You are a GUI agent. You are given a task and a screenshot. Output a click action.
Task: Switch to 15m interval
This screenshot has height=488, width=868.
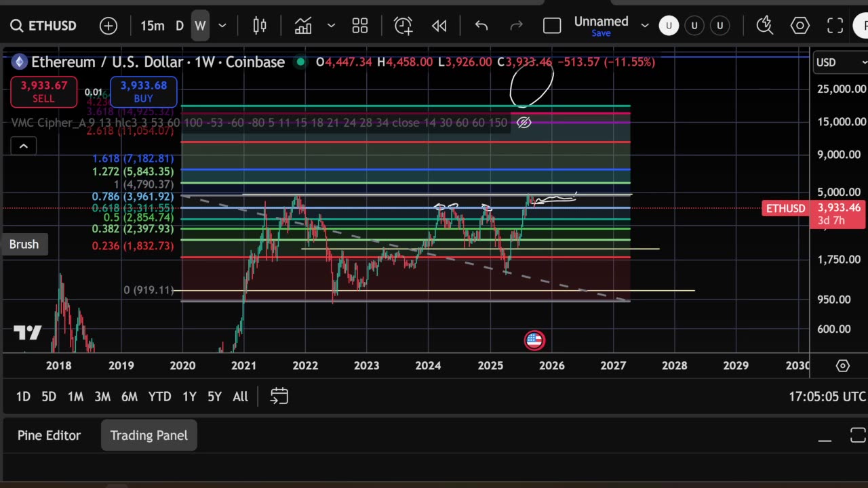[x=153, y=26]
